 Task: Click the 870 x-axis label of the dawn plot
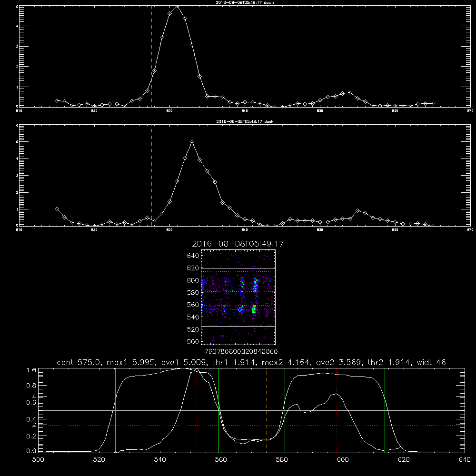(x=470, y=111)
